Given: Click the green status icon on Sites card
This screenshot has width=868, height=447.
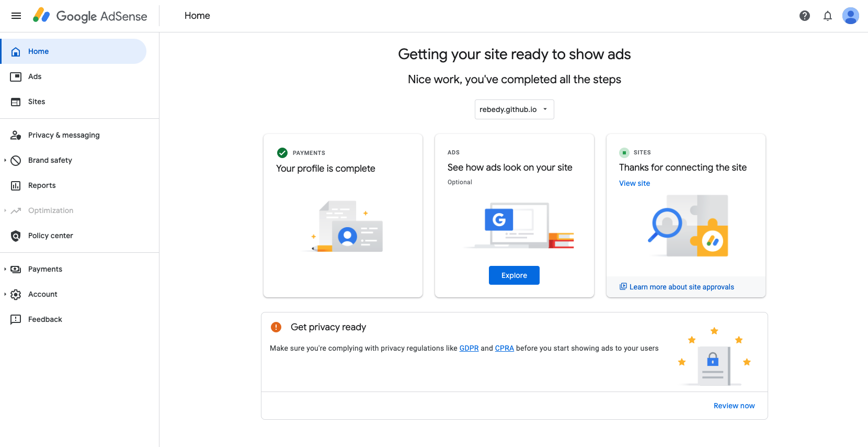Looking at the screenshot, I should pyautogui.click(x=624, y=153).
